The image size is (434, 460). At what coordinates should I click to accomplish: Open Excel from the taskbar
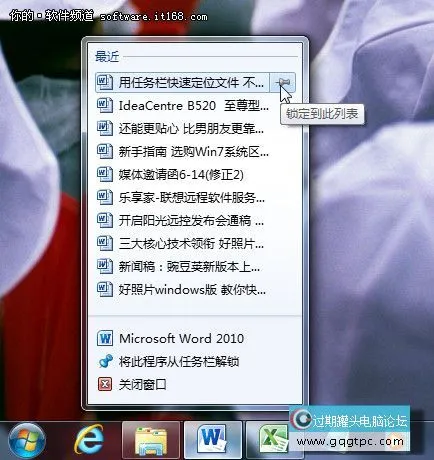pyautogui.click(x=273, y=440)
